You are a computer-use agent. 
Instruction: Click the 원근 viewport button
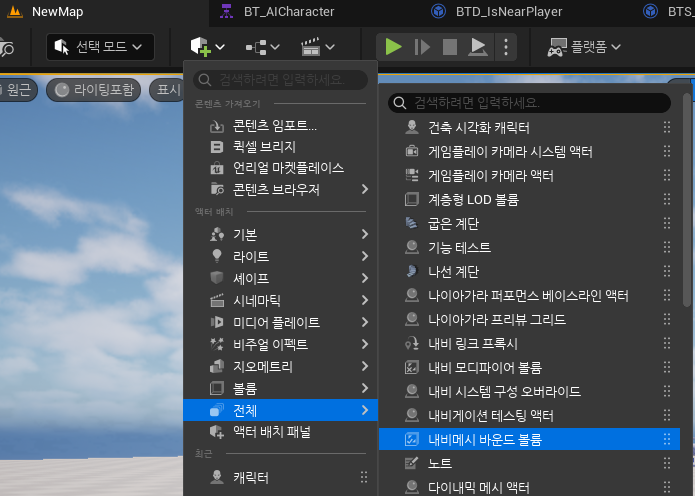[x=17, y=90]
